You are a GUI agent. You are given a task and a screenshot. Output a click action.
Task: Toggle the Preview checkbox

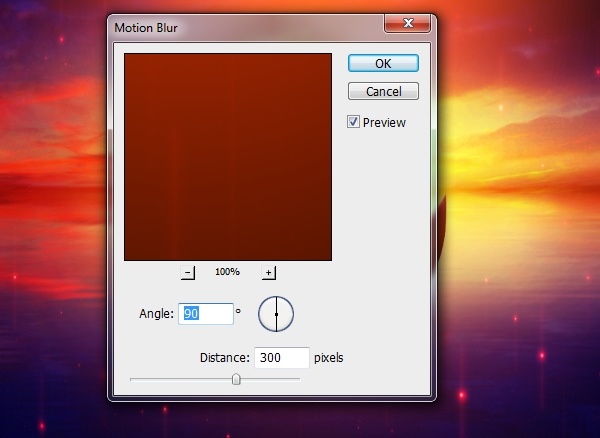(x=353, y=122)
